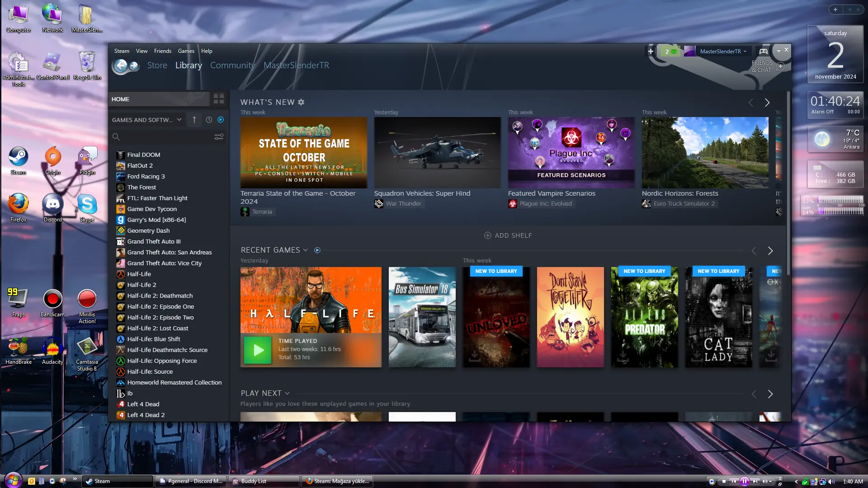Toggle Recent Games ready-to-play filter
Screen dimensions: 868x488
[x=317, y=250]
